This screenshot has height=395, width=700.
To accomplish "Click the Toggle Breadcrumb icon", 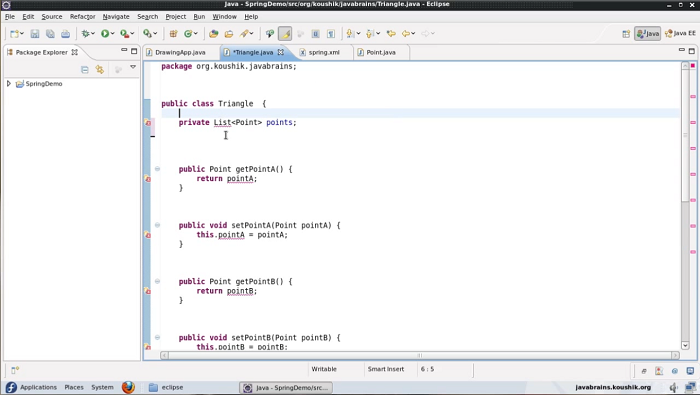I will (270, 33).
